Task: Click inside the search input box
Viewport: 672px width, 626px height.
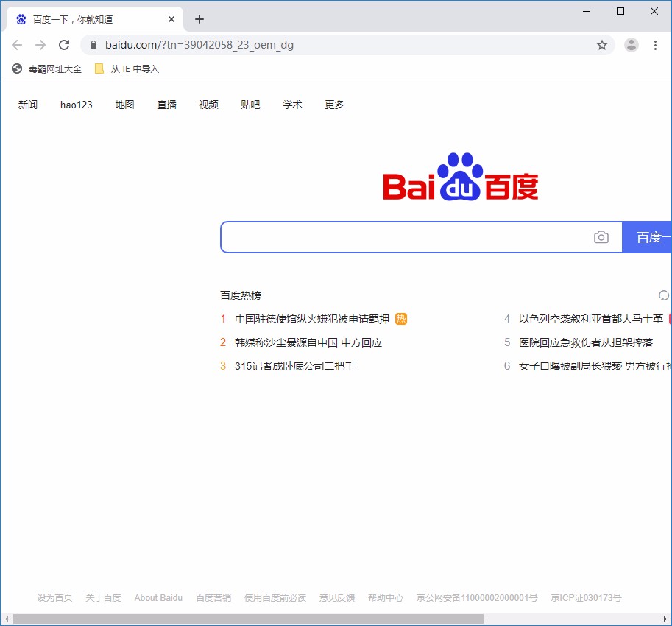Action: [x=405, y=237]
